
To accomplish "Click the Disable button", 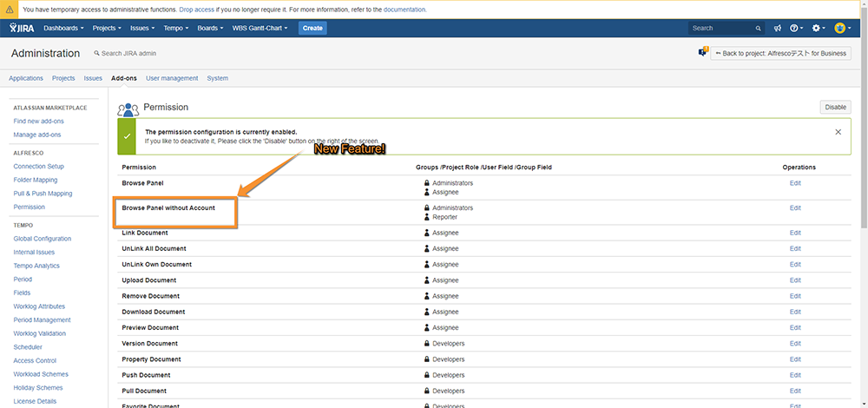I will coord(835,108).
